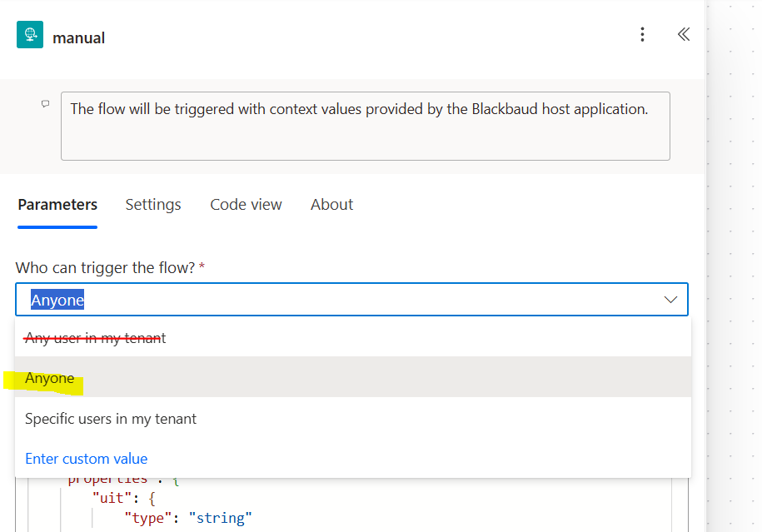Click the 'manual' title text
The width and height of the screenshot is (762, 532).
click(79, 38)
